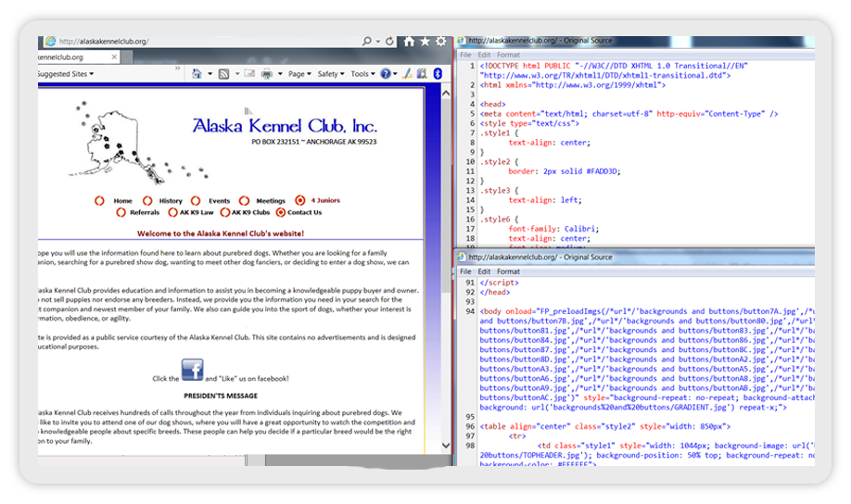Open Format menu in top source window

[508, 55]
